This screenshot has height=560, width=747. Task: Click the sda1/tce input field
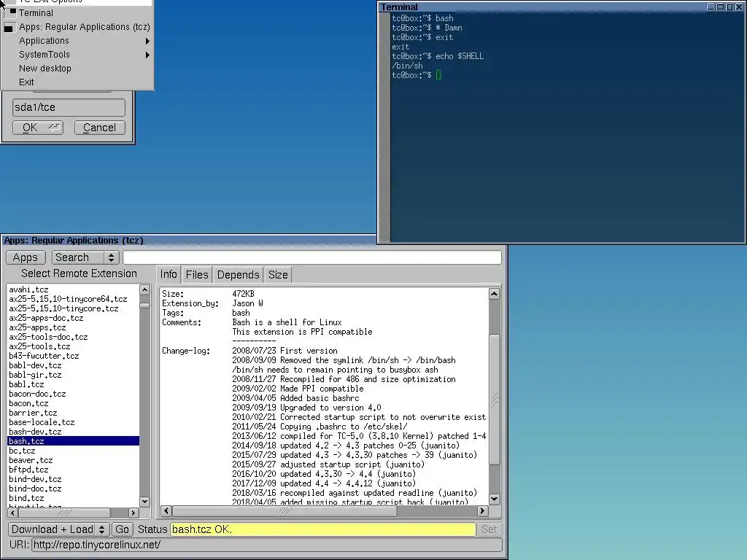tap(69, 107)
